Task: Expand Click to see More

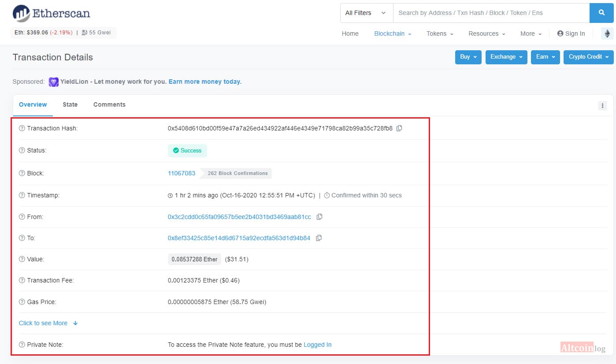Action: pyautogui.click(x=48, y=323)
